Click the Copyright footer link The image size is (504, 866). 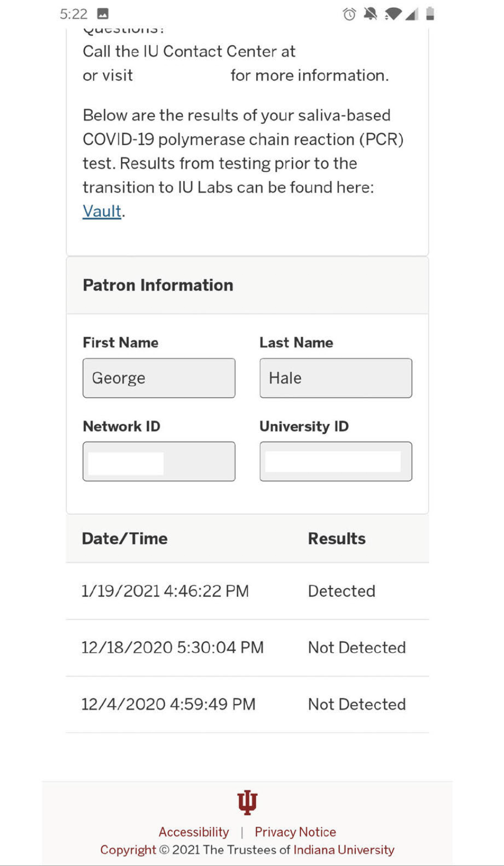coord(128,850)
